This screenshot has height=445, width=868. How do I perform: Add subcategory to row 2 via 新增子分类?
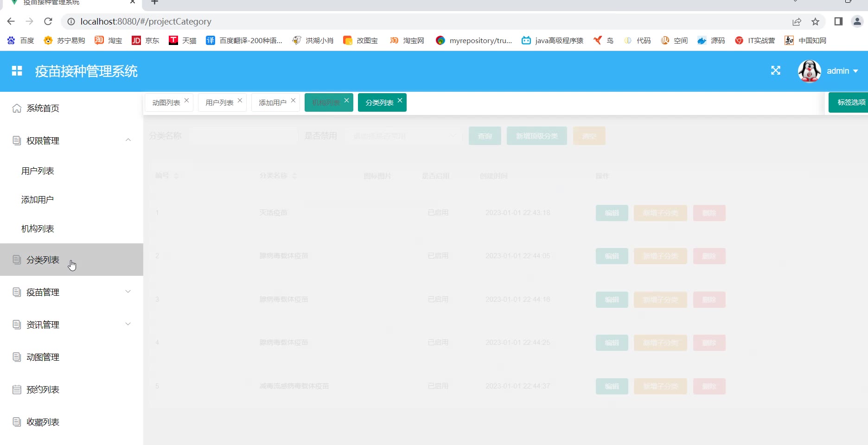click(x=660, y=256)
